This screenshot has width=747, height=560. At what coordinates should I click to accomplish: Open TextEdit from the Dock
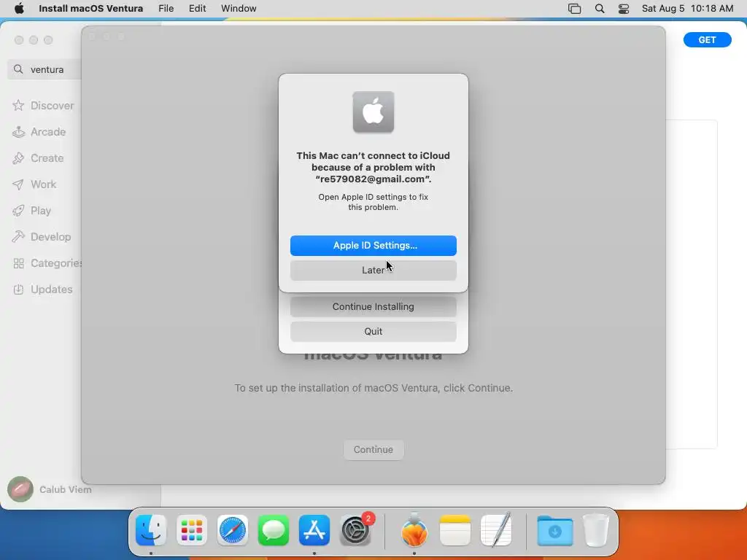click(x=496, y=529)
